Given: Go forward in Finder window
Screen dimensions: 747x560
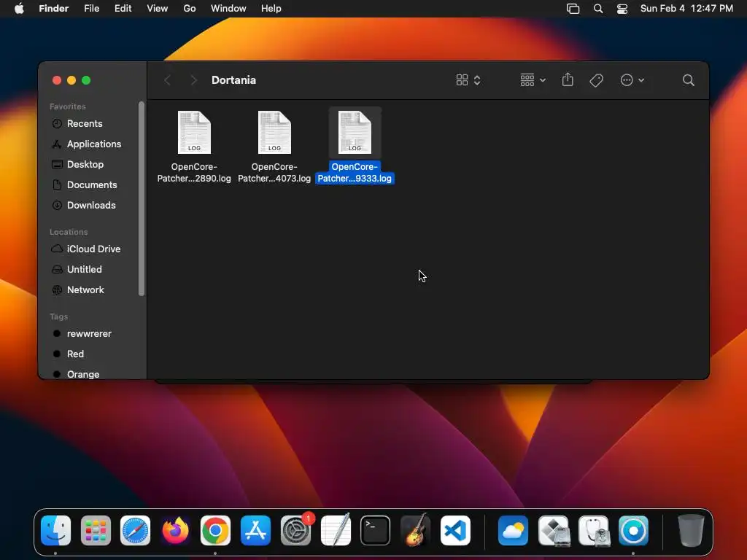Looking at the screenshot, I should click(193, 80).
